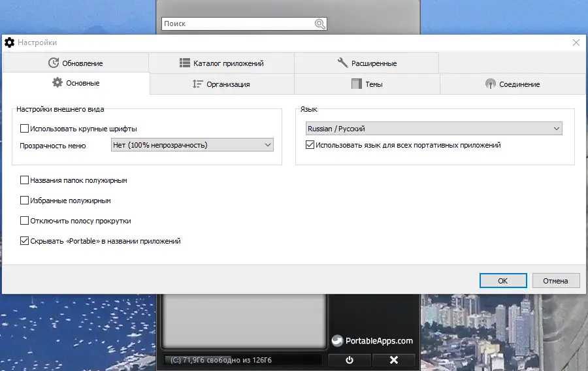
Task: Click the list icon on Каталог приложений tab
Action: pyautogui.click(x=184, y=63)
